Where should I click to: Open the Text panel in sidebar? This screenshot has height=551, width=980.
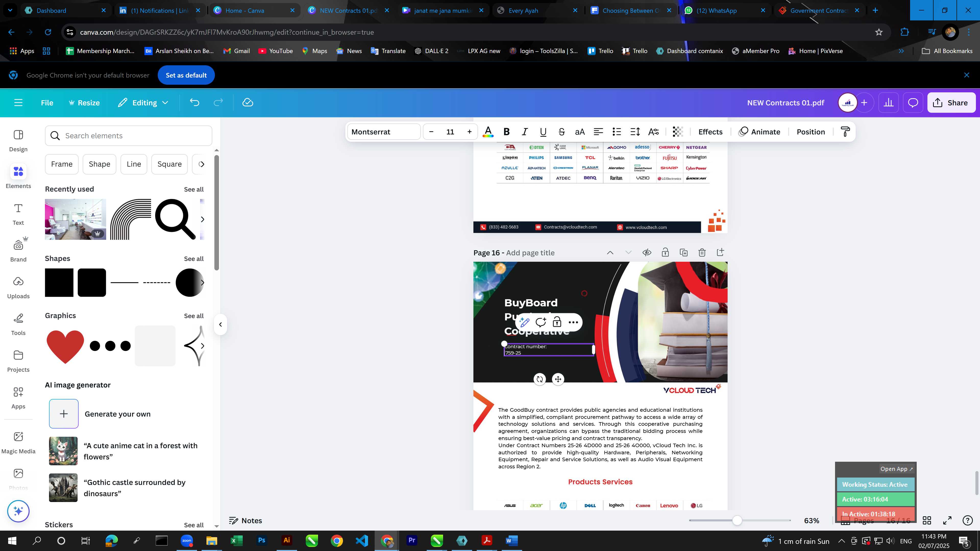(18, 214)
